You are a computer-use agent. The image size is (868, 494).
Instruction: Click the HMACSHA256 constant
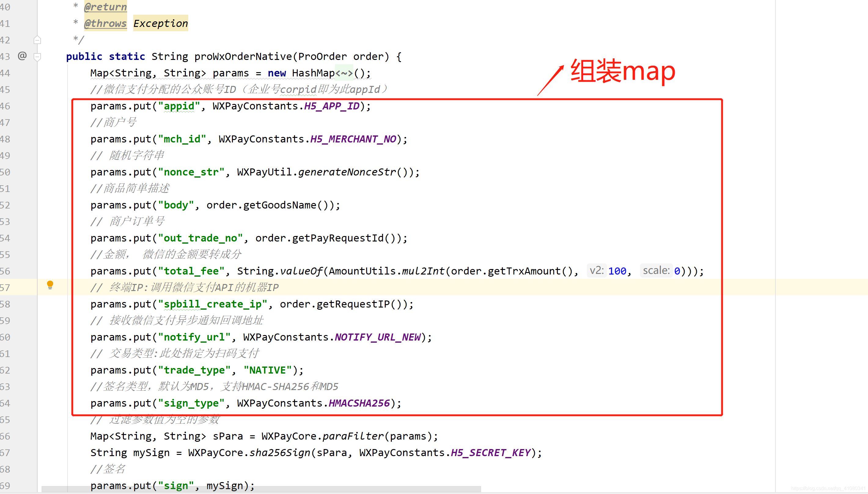tap(359, 403)
